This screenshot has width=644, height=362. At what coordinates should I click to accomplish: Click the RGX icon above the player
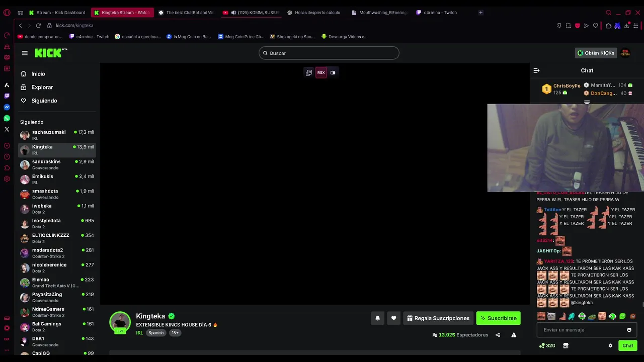click(x=321, y=72)
